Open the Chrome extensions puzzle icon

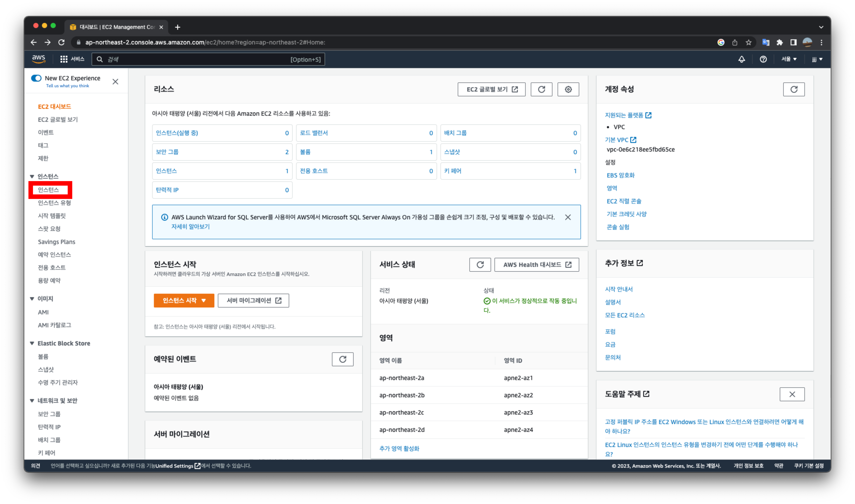click(x=779, y=43)
